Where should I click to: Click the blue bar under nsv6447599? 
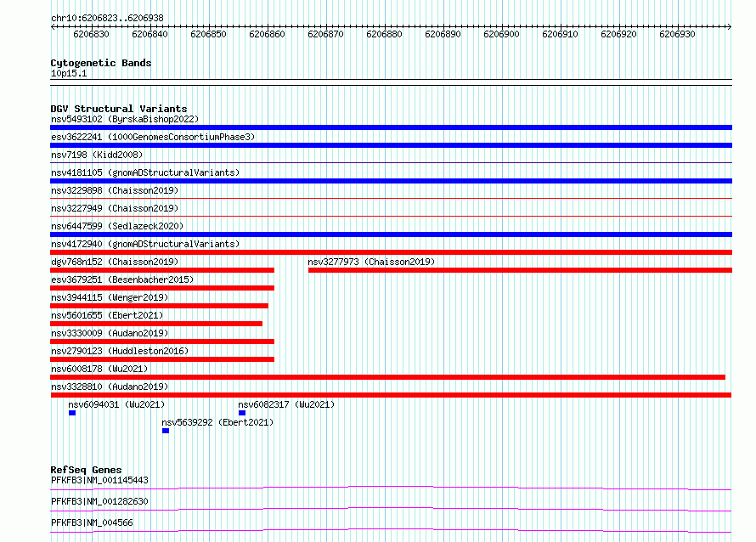pyautogui.click(x=391, y=234)
